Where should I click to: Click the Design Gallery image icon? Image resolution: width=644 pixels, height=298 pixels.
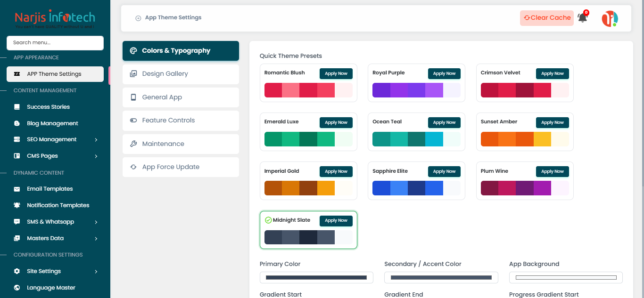point(133,74)
